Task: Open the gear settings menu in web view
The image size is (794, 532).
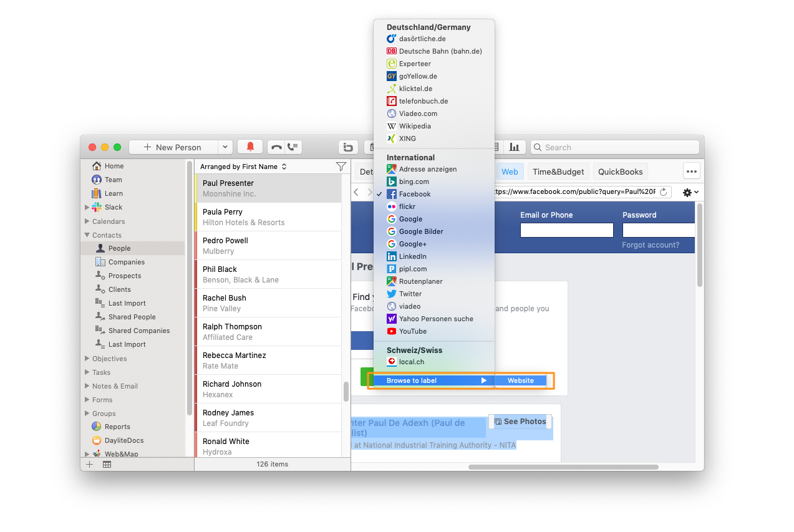Action: click(x=690, y=193)
